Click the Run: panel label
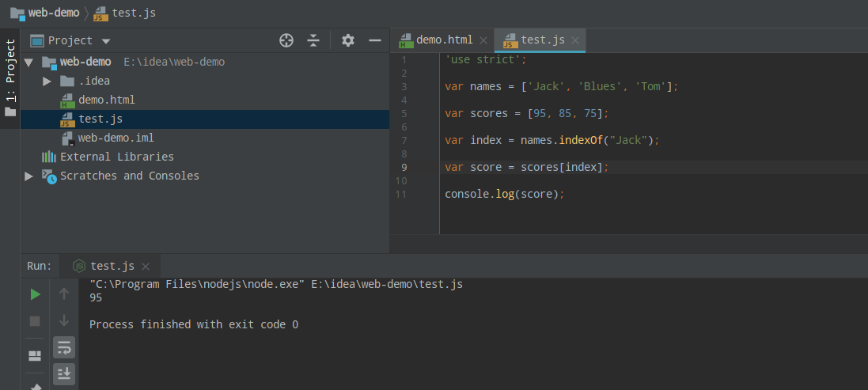Screen dimensions: 868x390 [40, 266]
